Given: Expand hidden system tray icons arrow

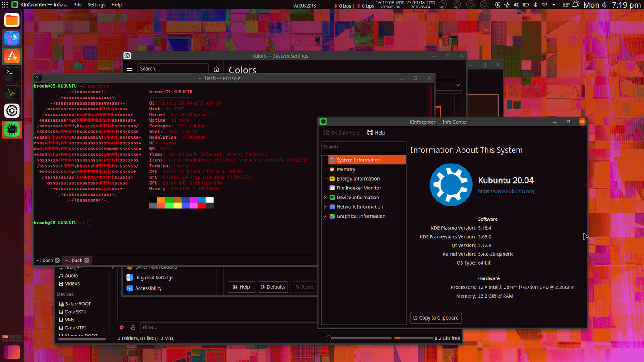Looking at the screenshot, I should tap(554, 5).
